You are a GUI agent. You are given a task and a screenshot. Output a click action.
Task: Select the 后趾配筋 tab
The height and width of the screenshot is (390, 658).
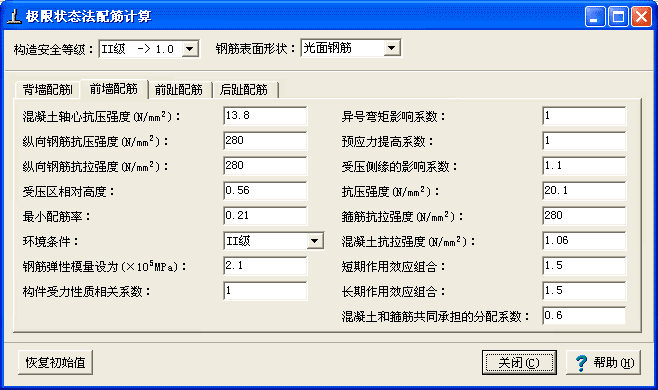pos(244,90)
